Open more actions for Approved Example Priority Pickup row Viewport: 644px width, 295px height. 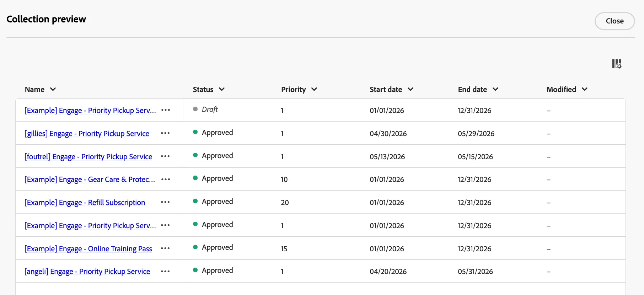click(x=165, y=225)
